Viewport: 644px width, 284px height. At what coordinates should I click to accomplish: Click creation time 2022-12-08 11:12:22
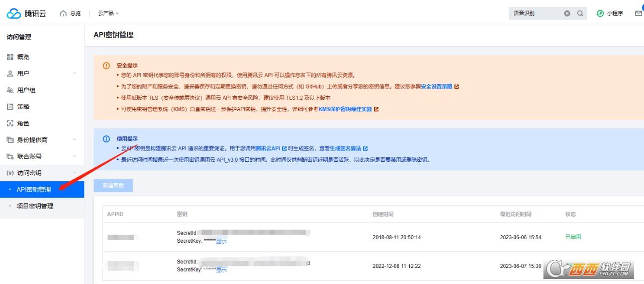click(x=397, y=266)
